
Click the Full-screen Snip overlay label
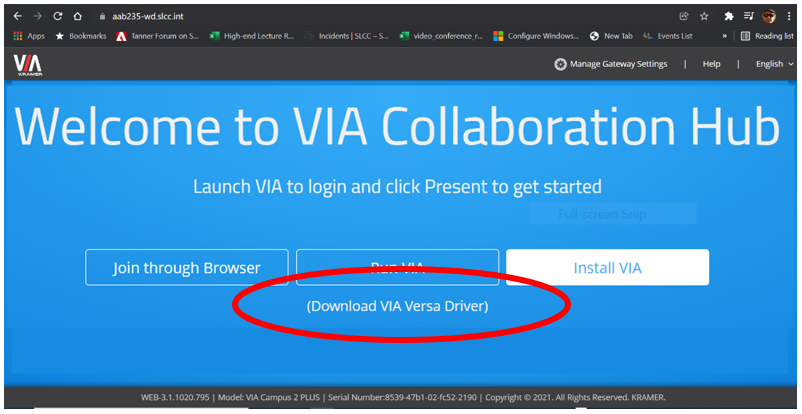coord(613,213)
